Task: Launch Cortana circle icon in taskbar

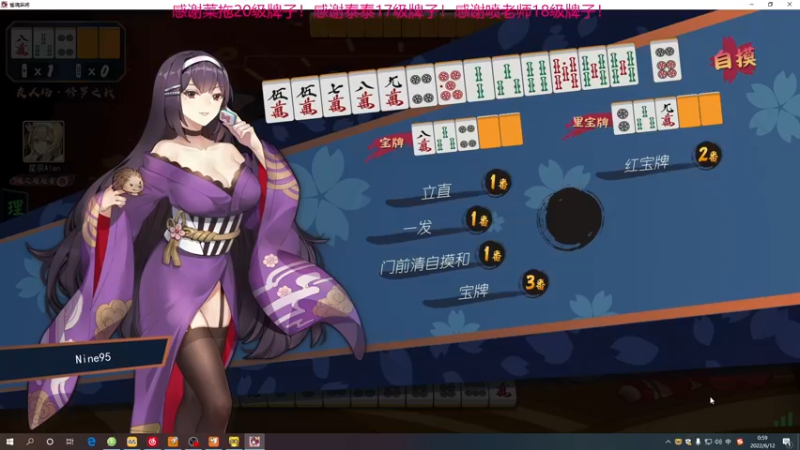Action: [49, 442]
